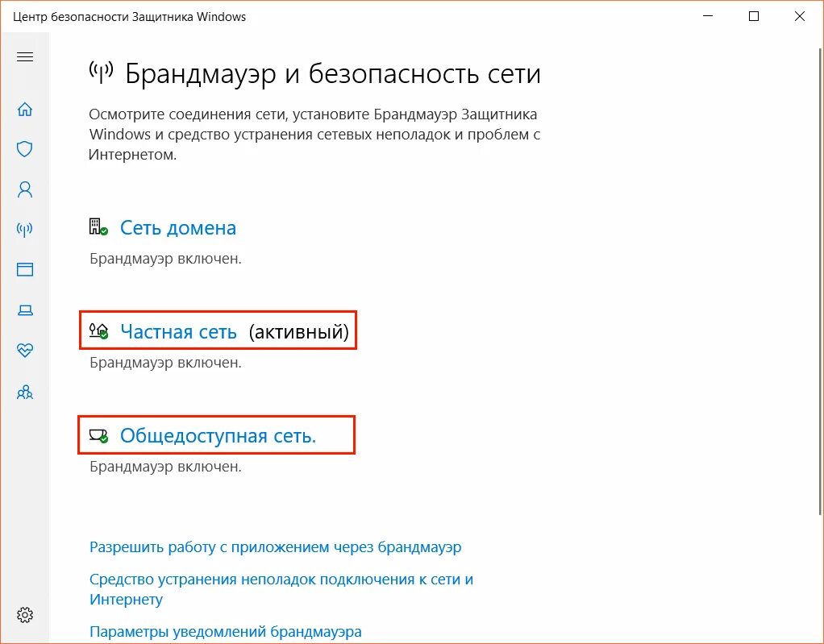
Task: Minimize the Defender Security Center window
Action: pos(708,16)
